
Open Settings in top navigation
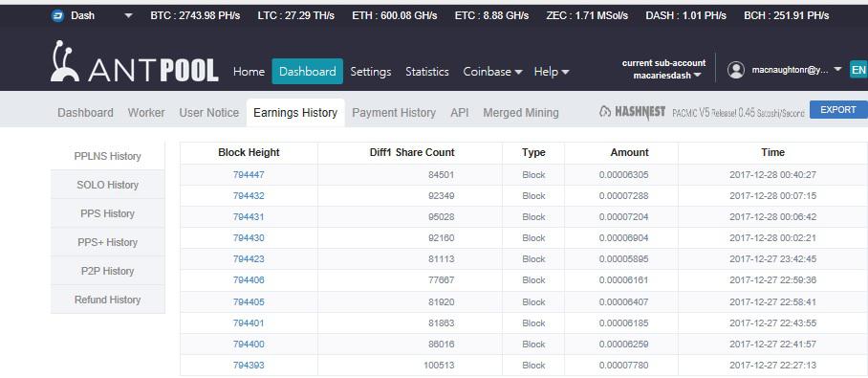[370, 72]
